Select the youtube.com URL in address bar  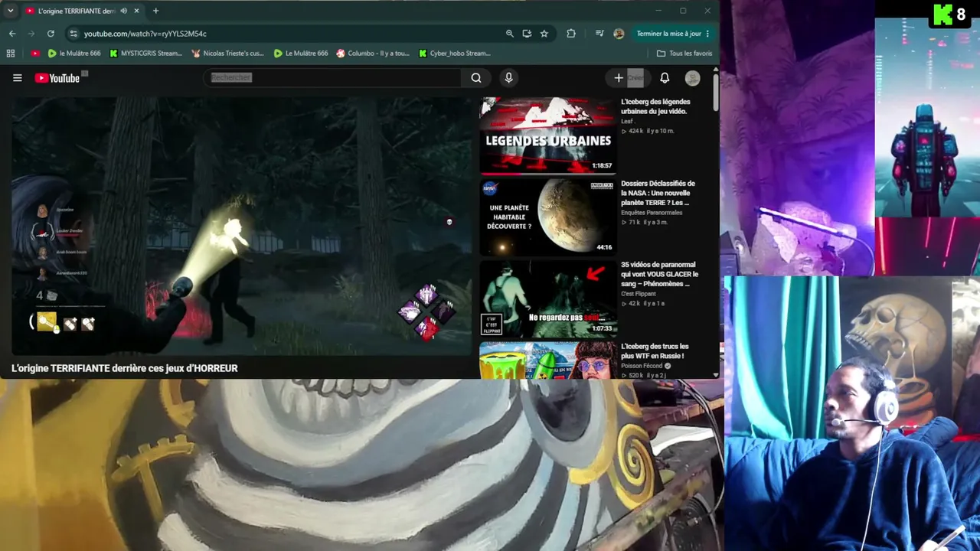pos(145,34)
